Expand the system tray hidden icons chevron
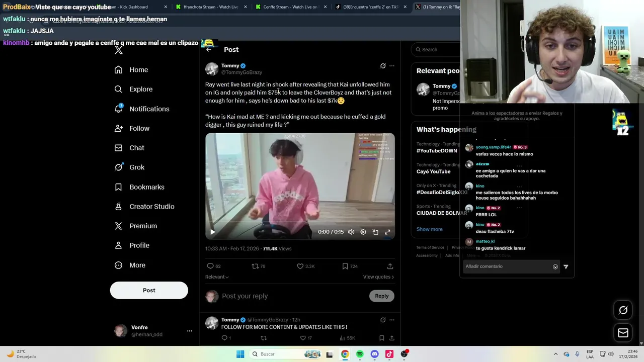 pyautogui.click(x=555, y=354)
